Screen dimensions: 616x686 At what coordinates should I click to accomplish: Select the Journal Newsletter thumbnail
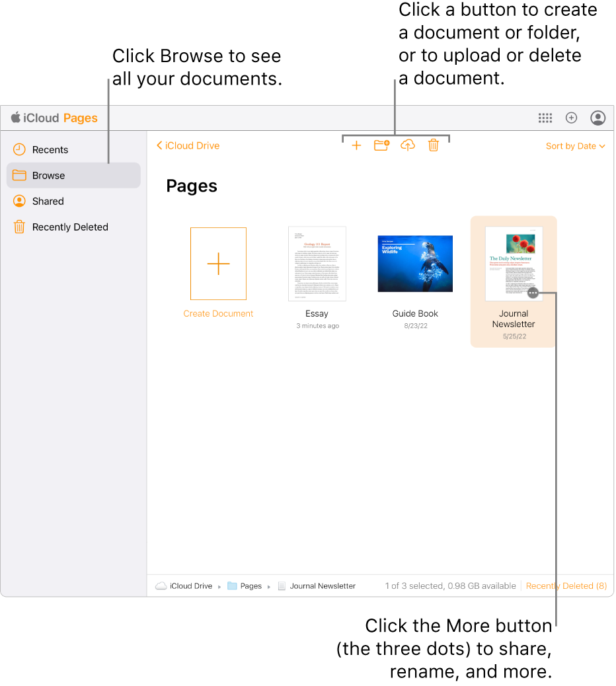pyautogui.click(x=514, y=264)
